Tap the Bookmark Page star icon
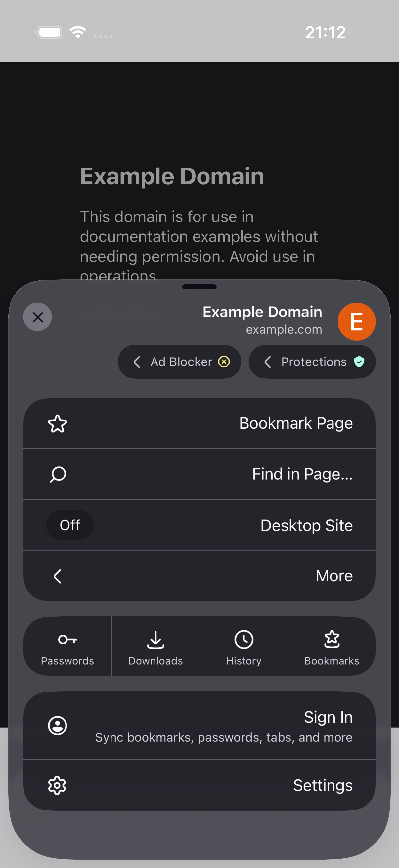Screen dimensions: 399x868 (x=58, y=423)
